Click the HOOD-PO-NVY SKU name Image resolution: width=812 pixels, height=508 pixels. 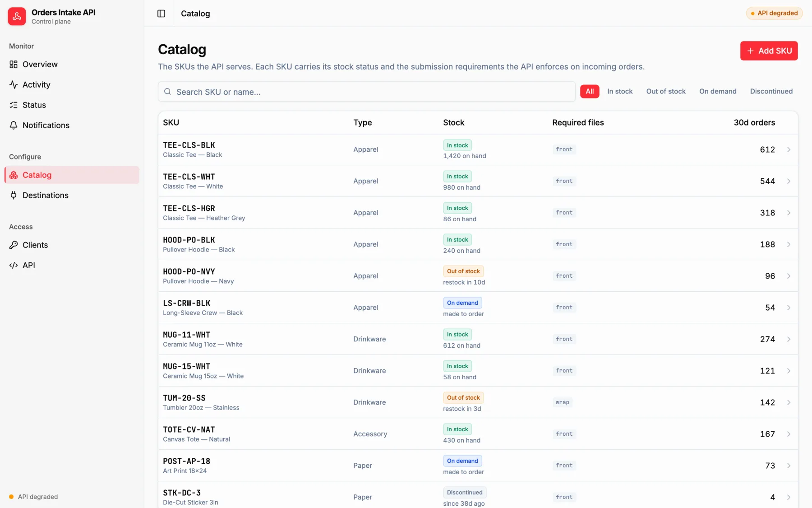pos(189,271)
